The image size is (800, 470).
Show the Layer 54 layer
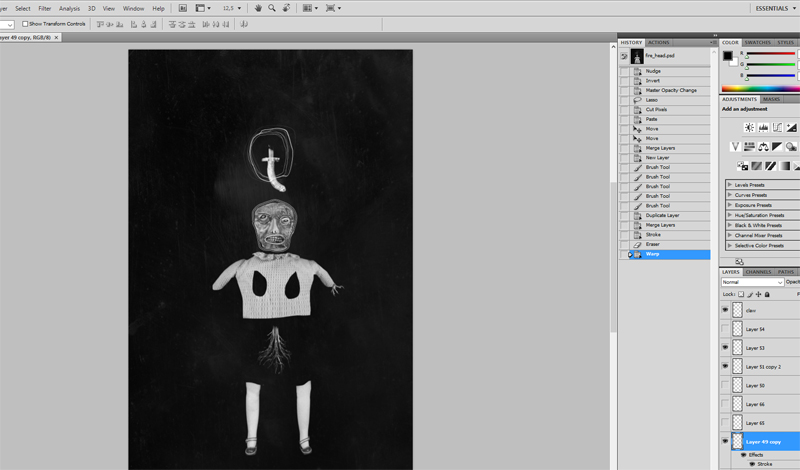point(725,329)
